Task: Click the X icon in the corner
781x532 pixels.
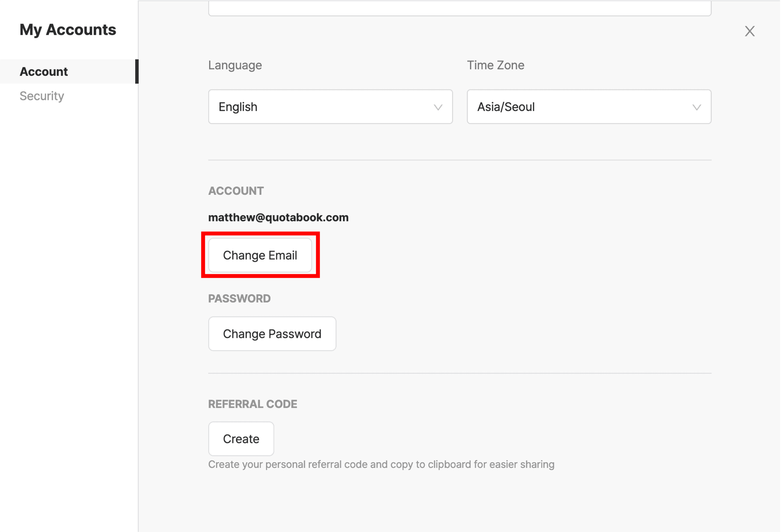Action: (749, 31)
